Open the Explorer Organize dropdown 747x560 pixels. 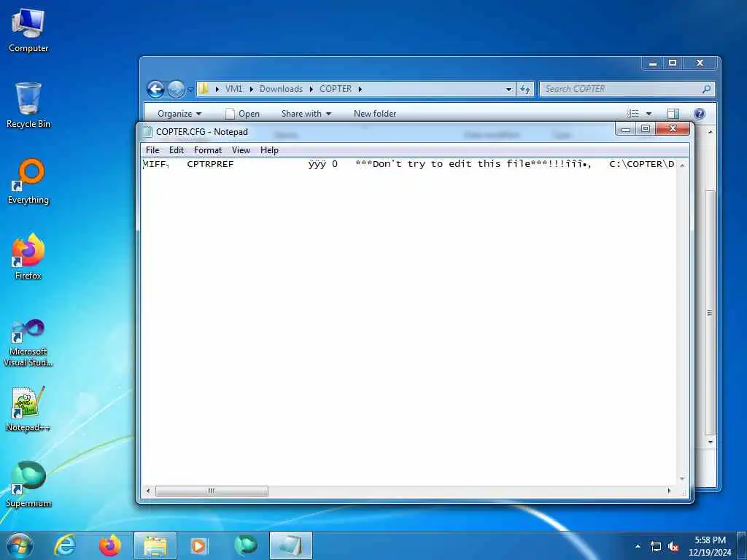[x=179, y=113]
